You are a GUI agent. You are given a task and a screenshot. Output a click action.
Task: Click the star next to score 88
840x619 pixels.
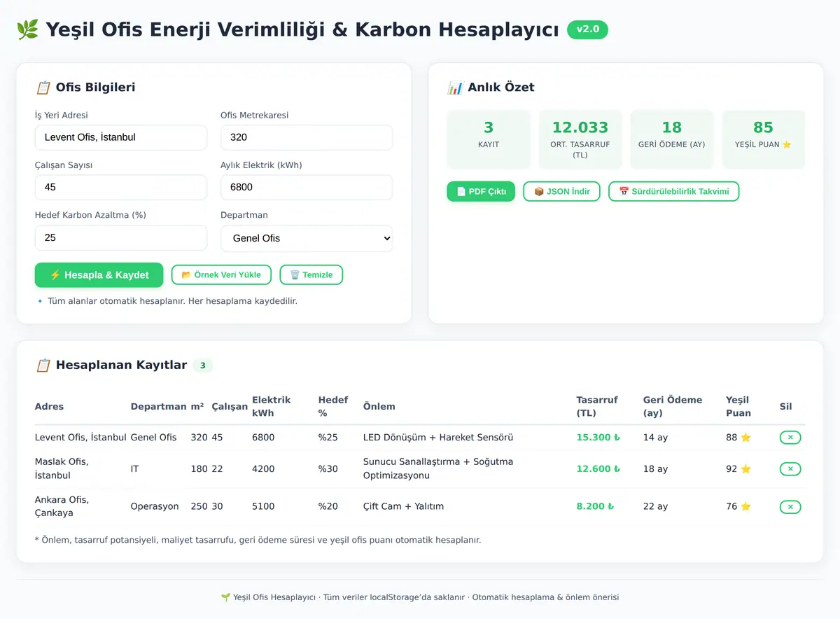745,438
